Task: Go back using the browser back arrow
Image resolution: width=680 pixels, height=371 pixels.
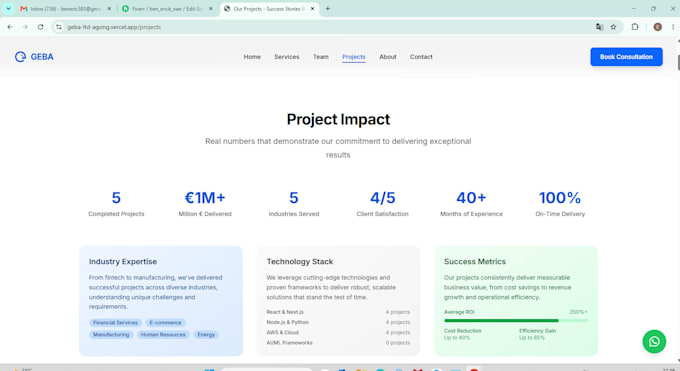Action: point(10,27)
